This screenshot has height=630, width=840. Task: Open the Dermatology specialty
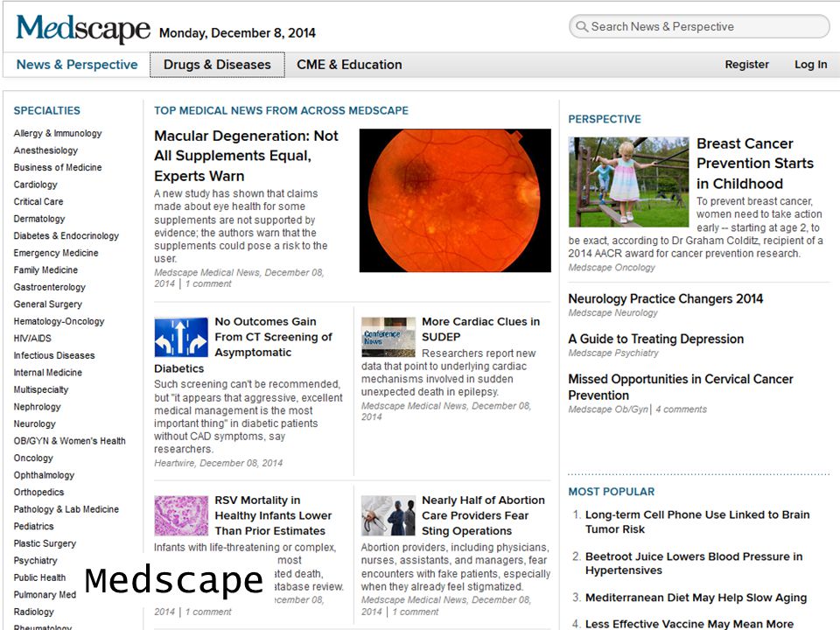39,219
